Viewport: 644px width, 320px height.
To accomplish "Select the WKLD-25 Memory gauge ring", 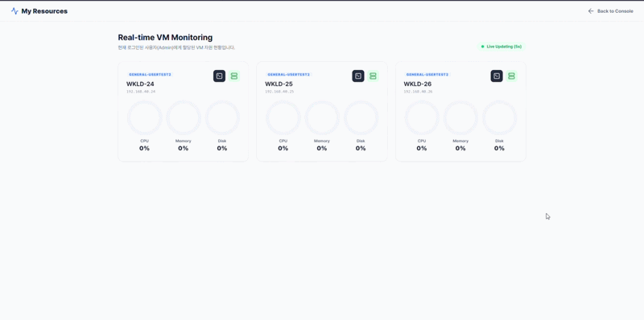I will [x=322, y=117].
